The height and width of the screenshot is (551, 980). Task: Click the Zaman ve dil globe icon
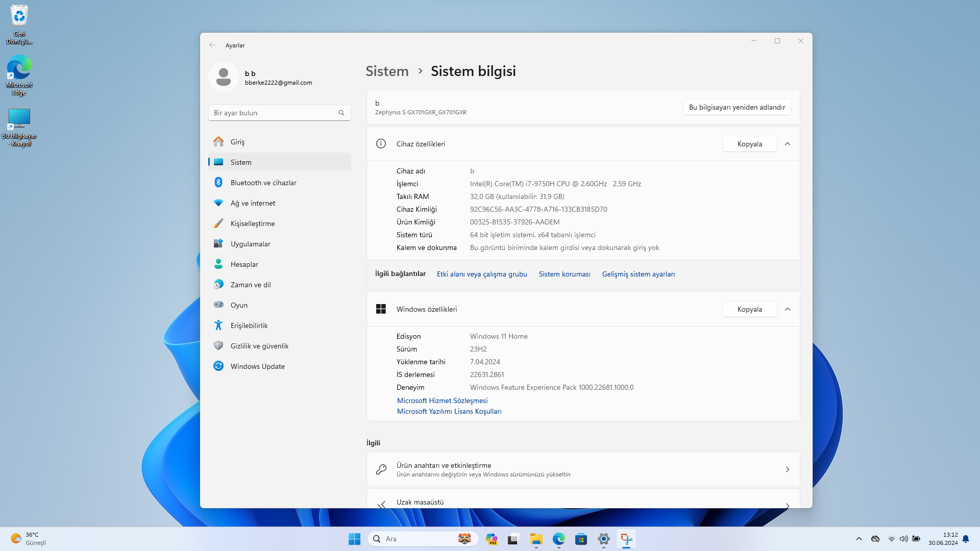(218, 284)
